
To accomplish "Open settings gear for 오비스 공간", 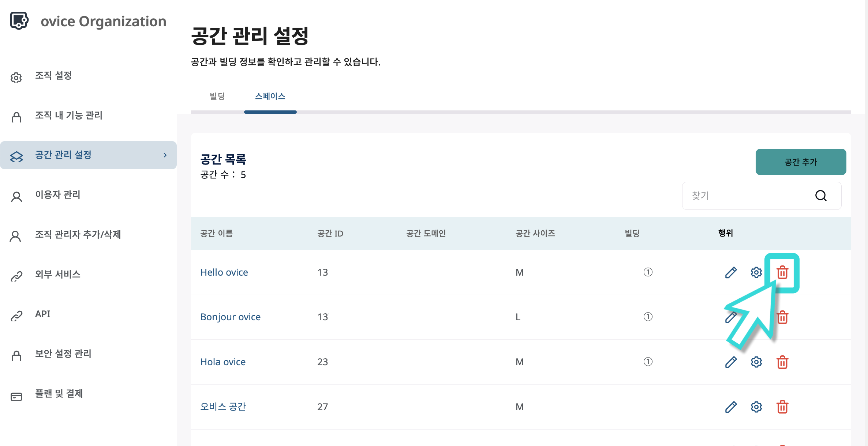I will [x=756, y=407].
